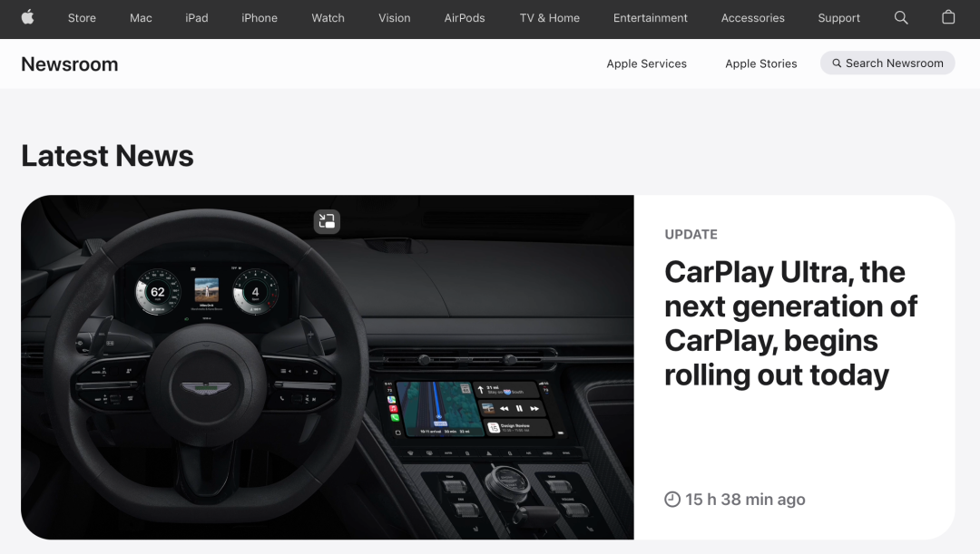Open the Entertainment menu

point(650,18)
